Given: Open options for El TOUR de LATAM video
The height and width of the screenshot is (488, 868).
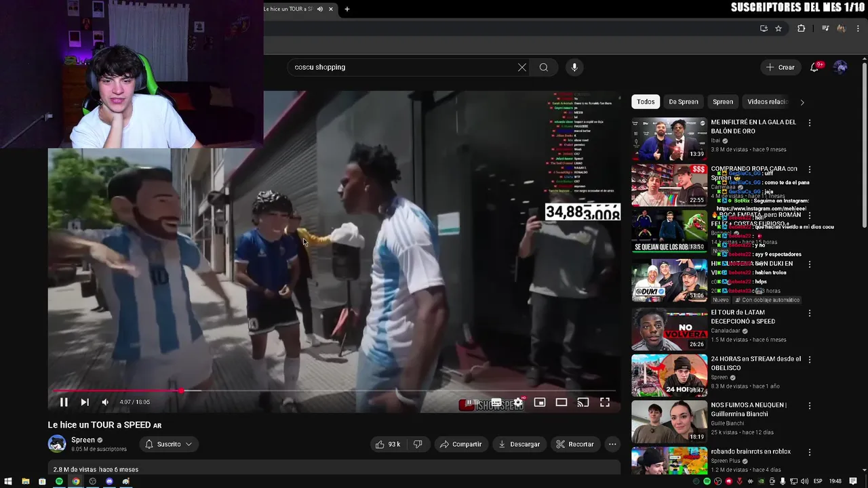Looking at the screenshot, I should [809, 313].
